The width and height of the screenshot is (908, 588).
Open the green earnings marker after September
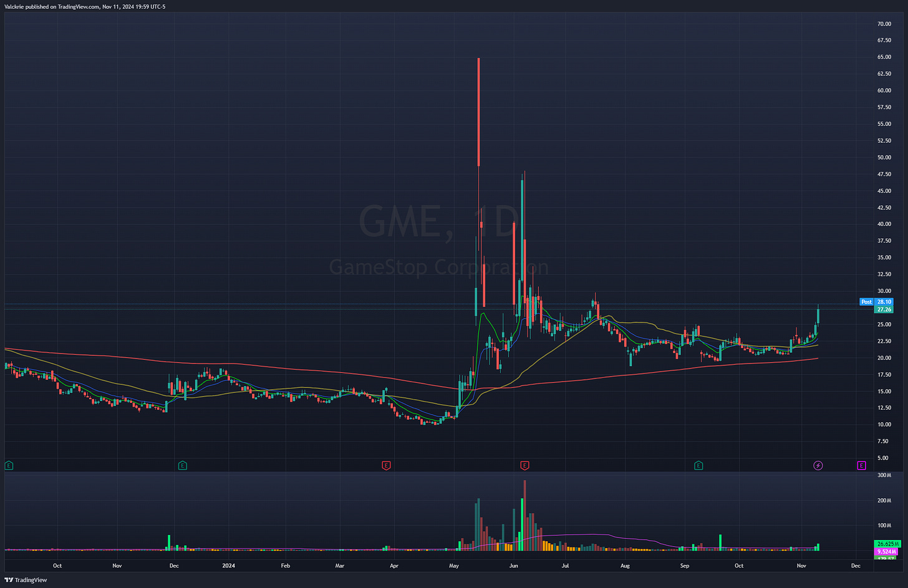(x=698, y=465)
